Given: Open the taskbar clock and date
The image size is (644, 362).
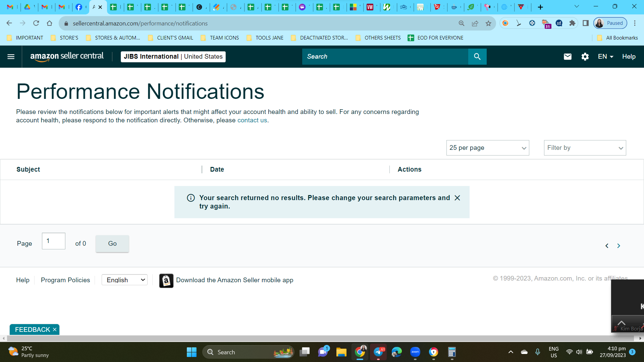Looking at the screenshot, I should click(613, 352).
